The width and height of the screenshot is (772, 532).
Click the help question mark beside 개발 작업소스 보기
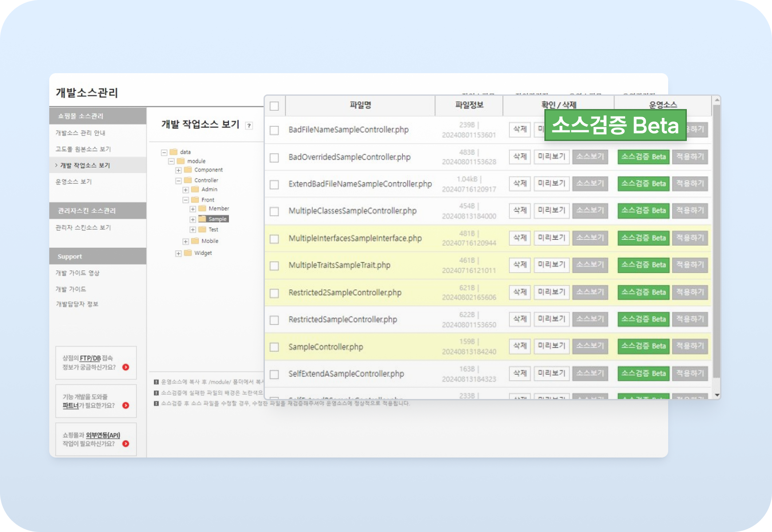pyautogui.click(x=249, y=125)
